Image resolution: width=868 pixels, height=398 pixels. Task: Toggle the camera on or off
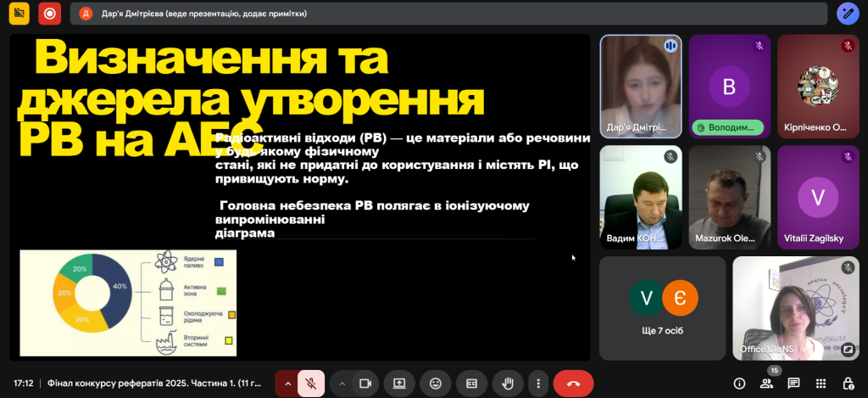pos(365,384)
